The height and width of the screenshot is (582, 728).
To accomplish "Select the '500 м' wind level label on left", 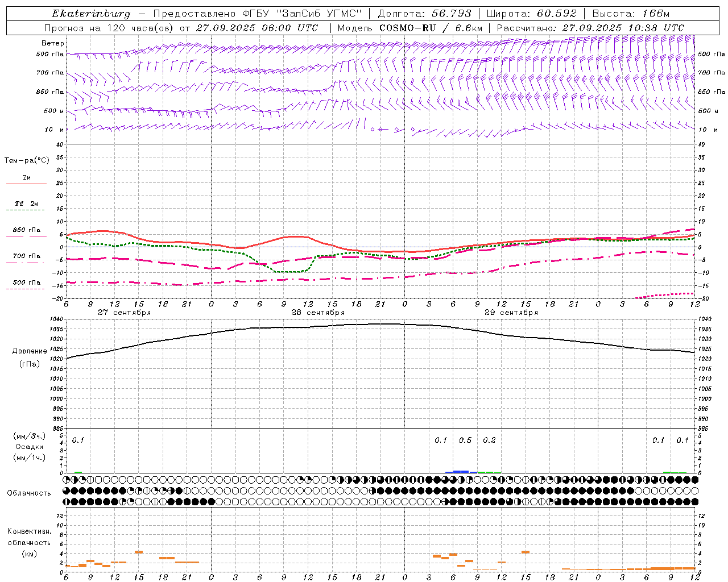I will click(x=54, y=111).
